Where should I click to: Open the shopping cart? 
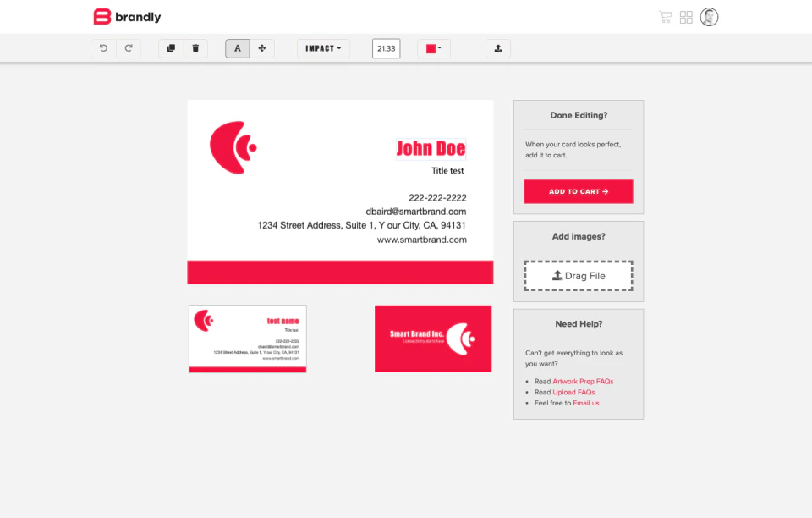pyautogui.click(x=665, y=16)
